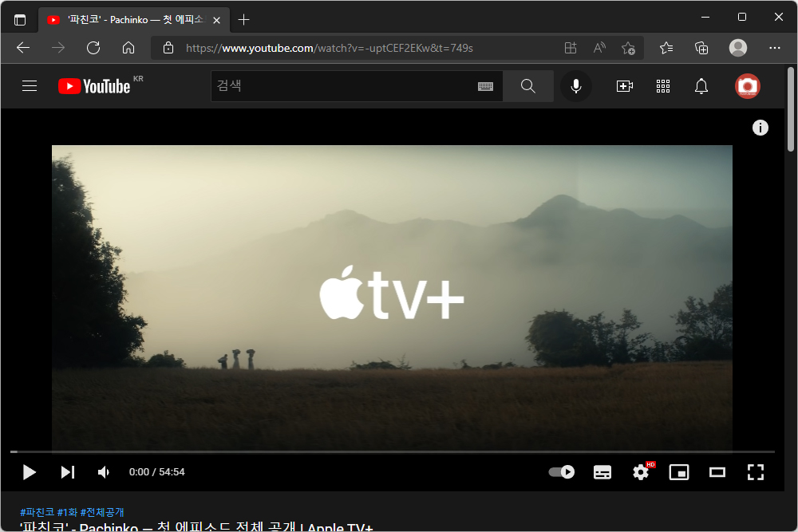Viewport: 798px width, 532px height.
Task: Open hashtag #1화 link
Action: click(x=67, y=512)
